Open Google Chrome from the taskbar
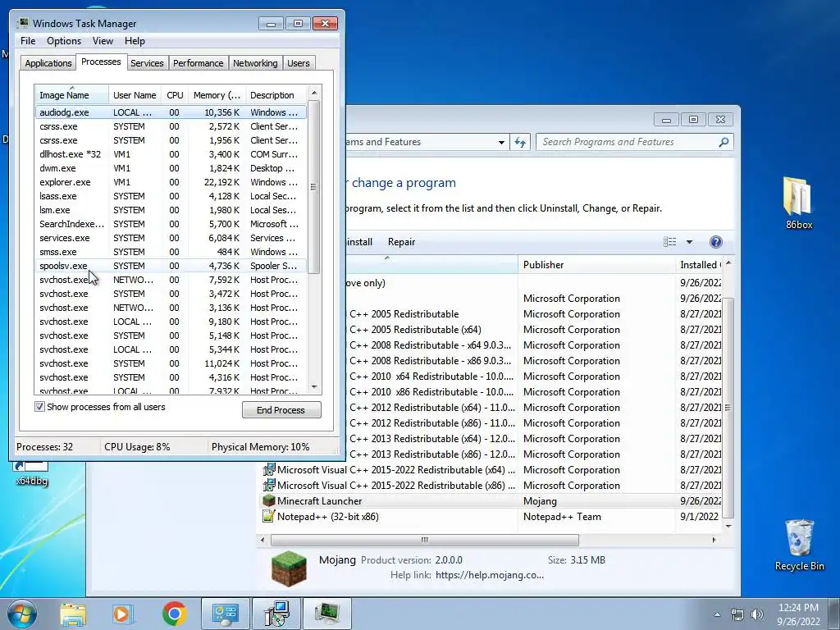Screen dimensions: 840x630 tap(174, 614)
